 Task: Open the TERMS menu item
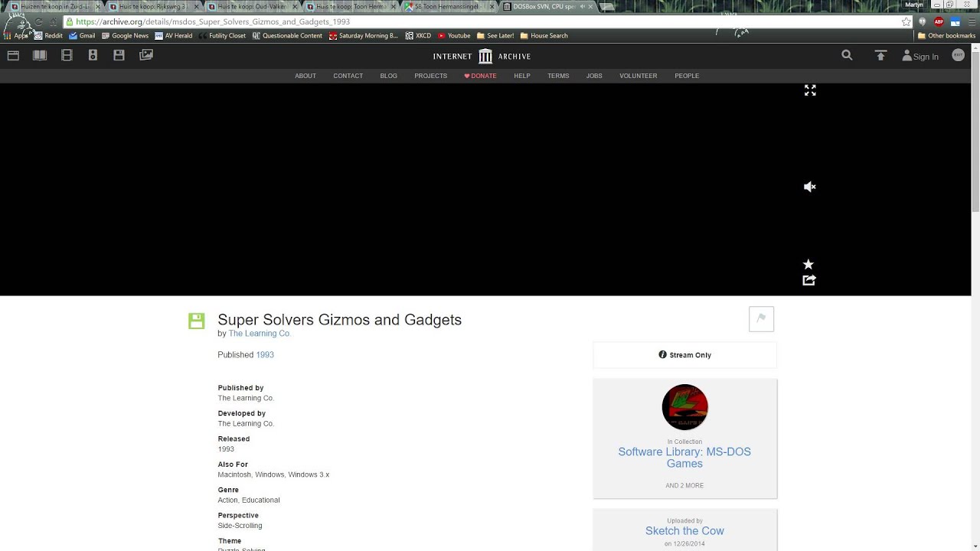point(558,76)
